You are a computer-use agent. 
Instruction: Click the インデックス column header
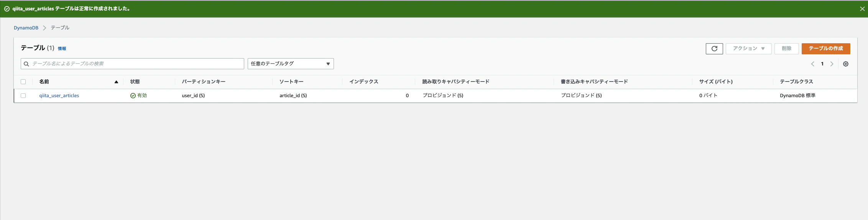click(364, 81)
